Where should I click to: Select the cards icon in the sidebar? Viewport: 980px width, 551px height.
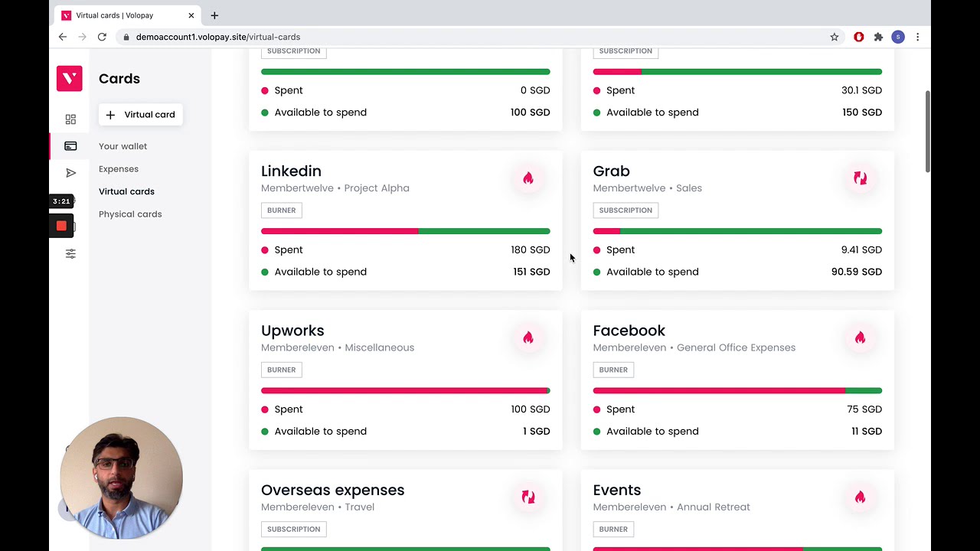click(70, 146)
